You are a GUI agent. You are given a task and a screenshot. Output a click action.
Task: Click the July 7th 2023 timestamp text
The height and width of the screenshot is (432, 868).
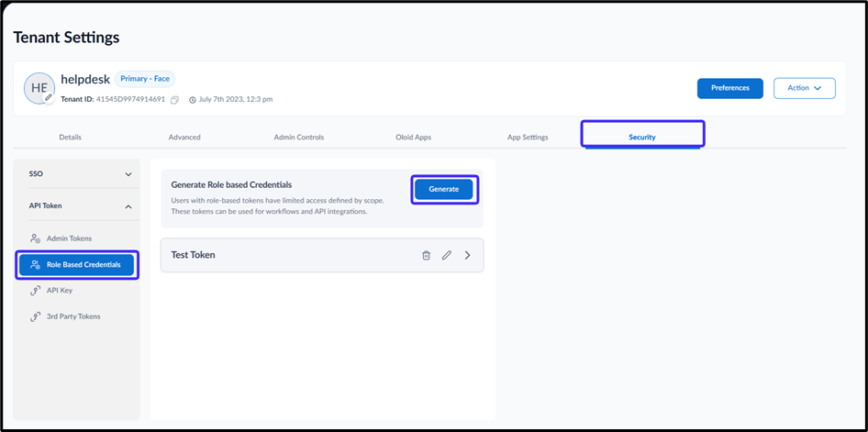235,100
